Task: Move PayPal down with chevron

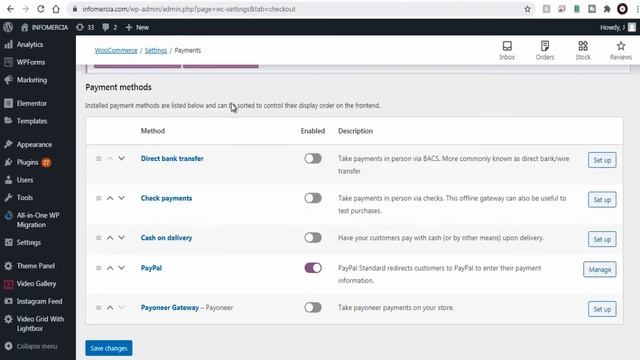Action: click(122, 268)
